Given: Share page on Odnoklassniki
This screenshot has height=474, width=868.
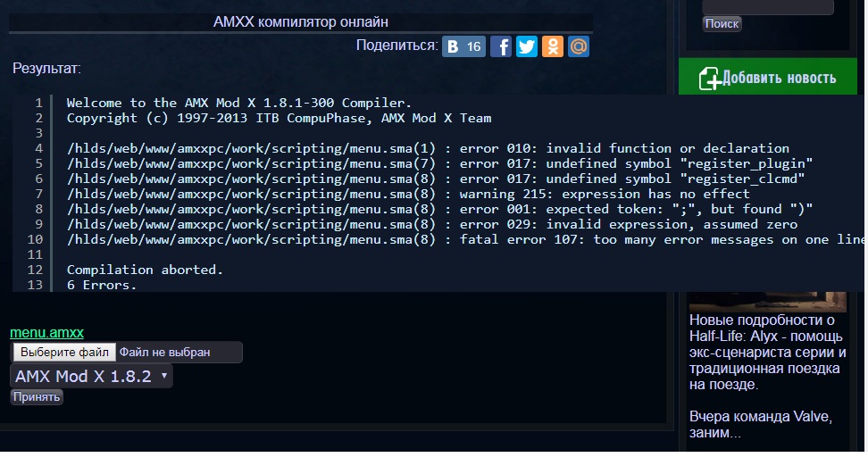Looking at the screenshot, I should [553, 46].
